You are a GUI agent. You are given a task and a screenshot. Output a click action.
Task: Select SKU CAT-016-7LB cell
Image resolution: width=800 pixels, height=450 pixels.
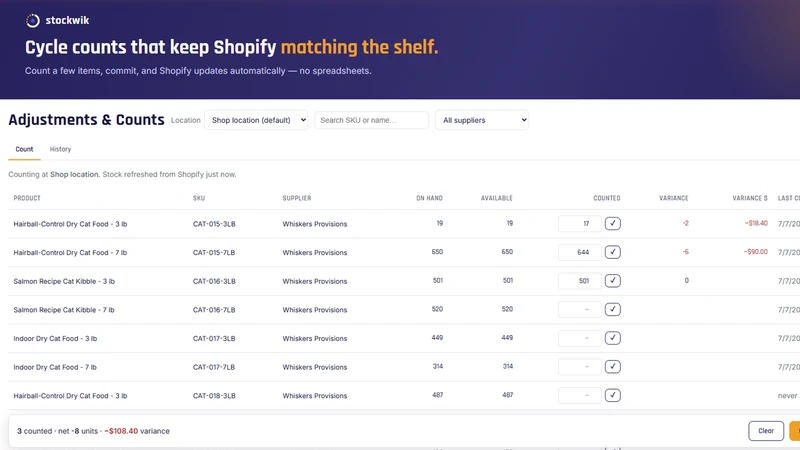pos(214,310)
